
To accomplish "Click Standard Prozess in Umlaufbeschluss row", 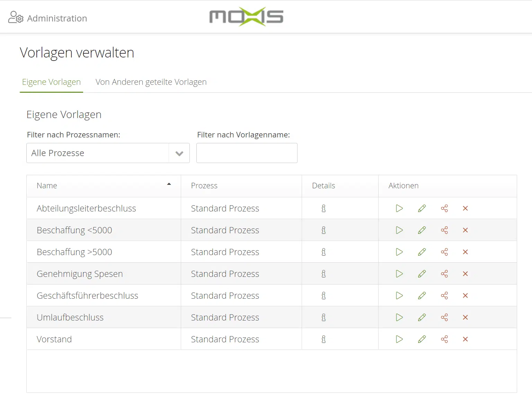I will pos(225,317).
